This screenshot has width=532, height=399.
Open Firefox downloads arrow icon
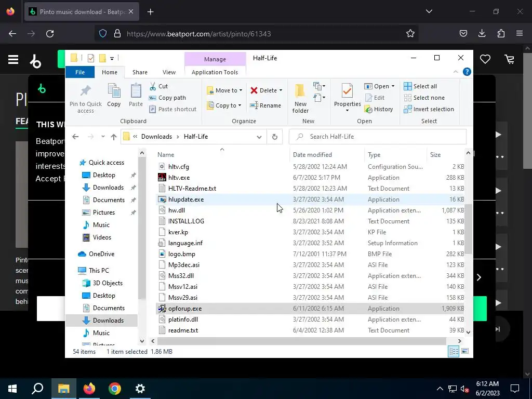(482, 34)
